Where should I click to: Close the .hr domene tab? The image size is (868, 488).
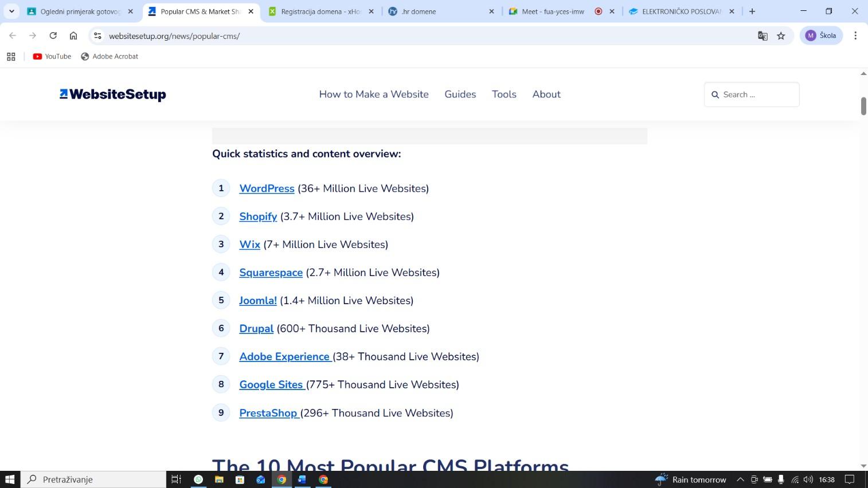(x=491, y=11)
